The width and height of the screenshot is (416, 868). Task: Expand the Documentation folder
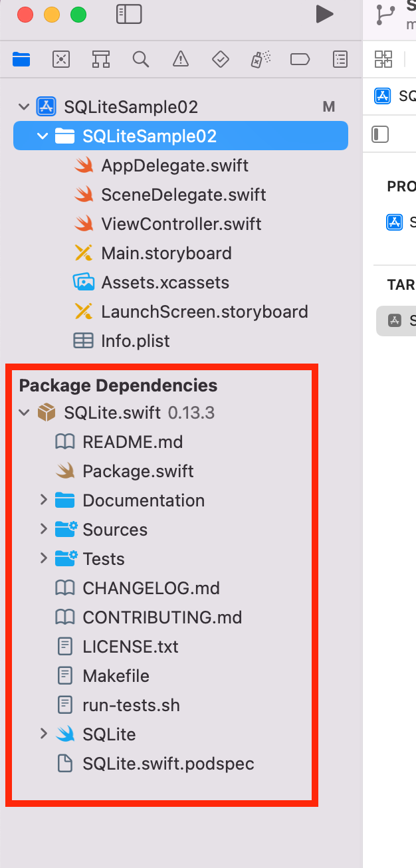(44, 500)
